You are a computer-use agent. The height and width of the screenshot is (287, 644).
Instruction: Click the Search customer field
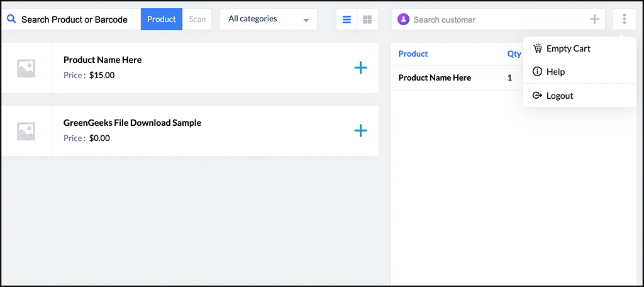click(497, 20)
